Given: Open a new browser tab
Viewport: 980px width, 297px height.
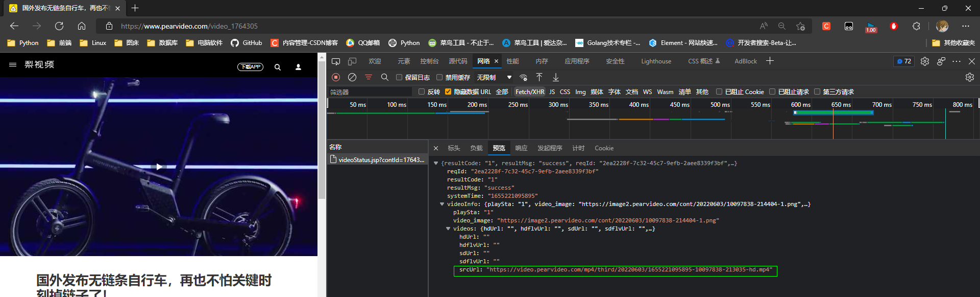Looking at the screenshot, I should 135,8.
